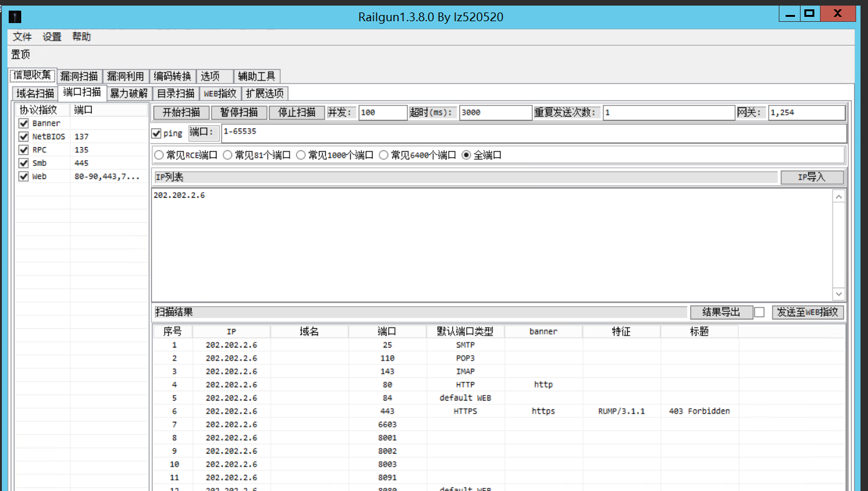Click inside the IP列表 text area
This screenshot has height=491, width=868.
(492, 245)
